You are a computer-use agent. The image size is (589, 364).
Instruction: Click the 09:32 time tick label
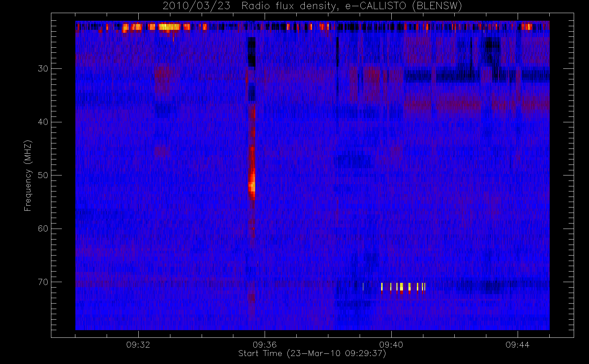[138, 345]
